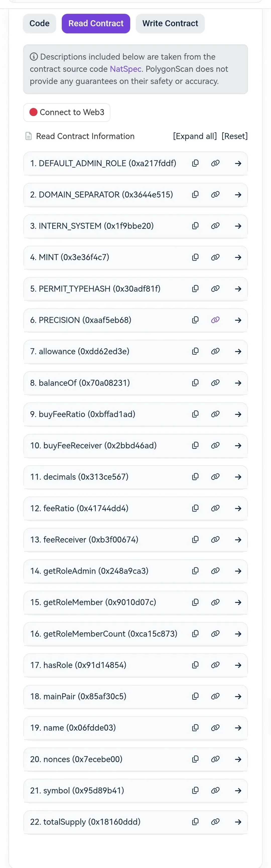The image size is (271, 868).
Task: Expand the allowance function section
Action: (x=238, y=351)
